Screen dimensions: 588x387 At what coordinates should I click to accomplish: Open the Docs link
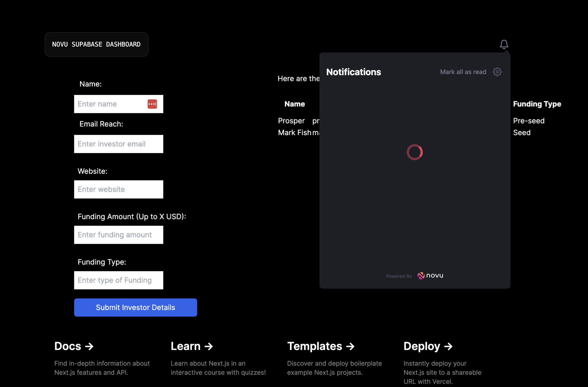[x=67, y=346]
